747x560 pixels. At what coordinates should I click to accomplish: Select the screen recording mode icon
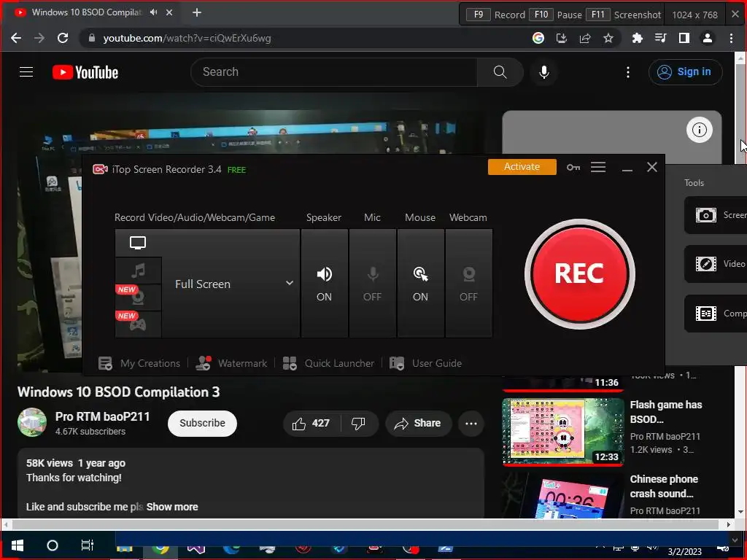138,243
